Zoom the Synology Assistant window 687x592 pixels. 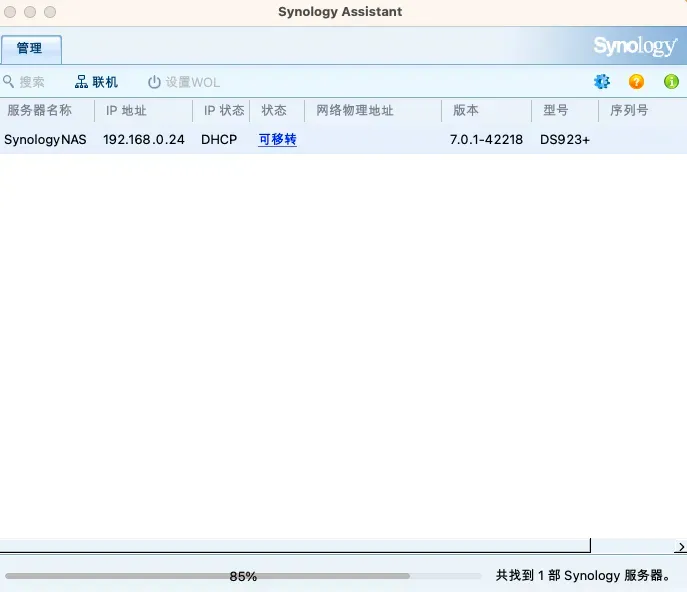coord(50,12)
